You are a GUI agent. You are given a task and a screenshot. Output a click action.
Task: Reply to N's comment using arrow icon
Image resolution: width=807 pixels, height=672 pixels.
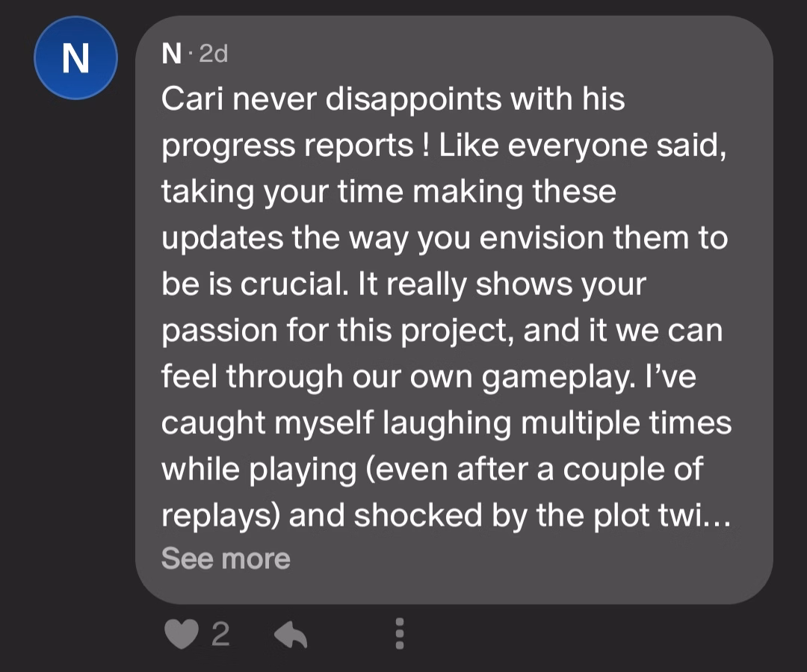pyautogui.click(x=292, y=635)
